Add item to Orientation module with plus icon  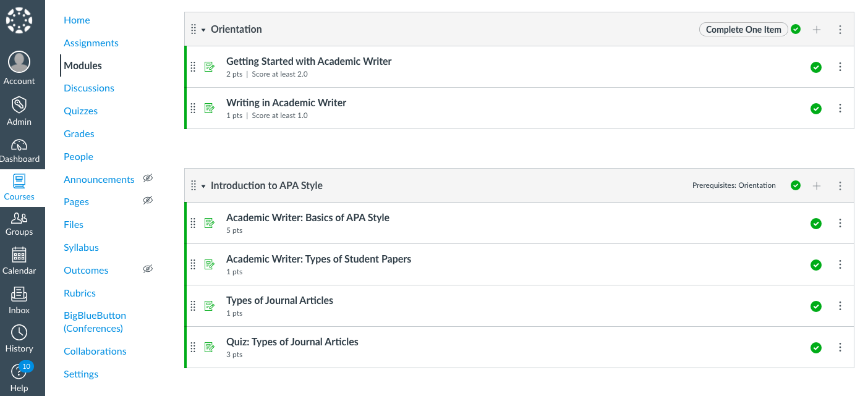pyautogui.click(x=817, y=30)
